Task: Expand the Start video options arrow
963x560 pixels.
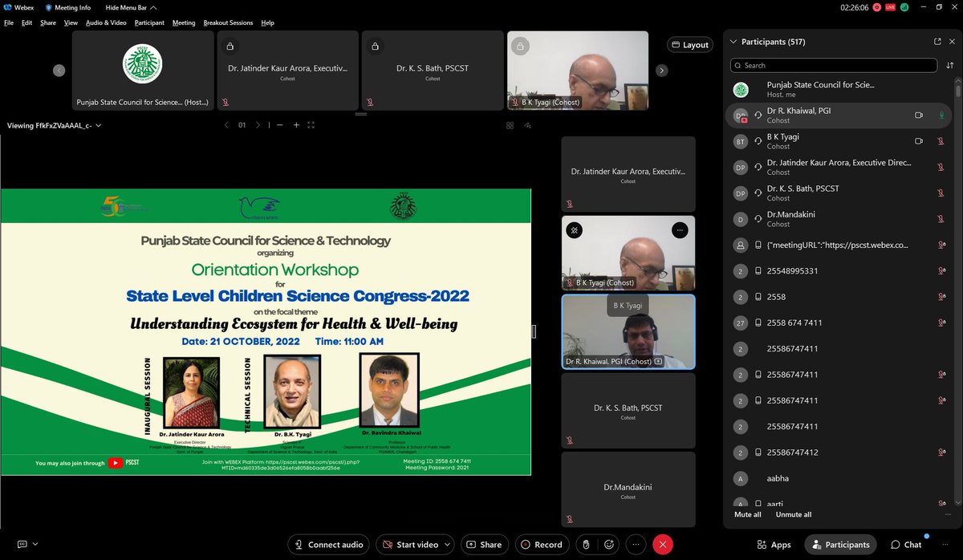Action: (x=446, y=544)
